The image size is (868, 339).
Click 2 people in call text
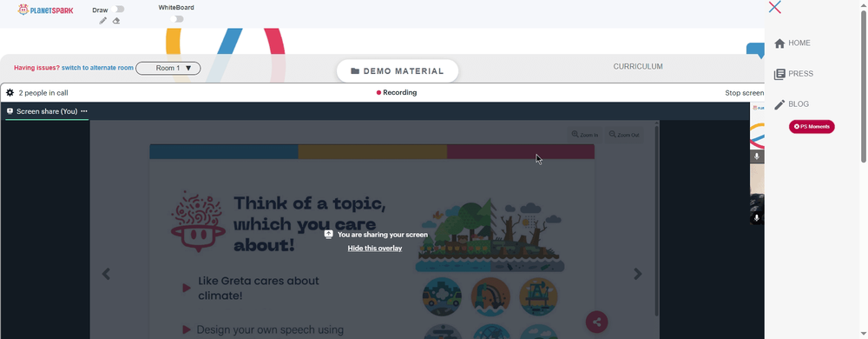click(43, 93)
